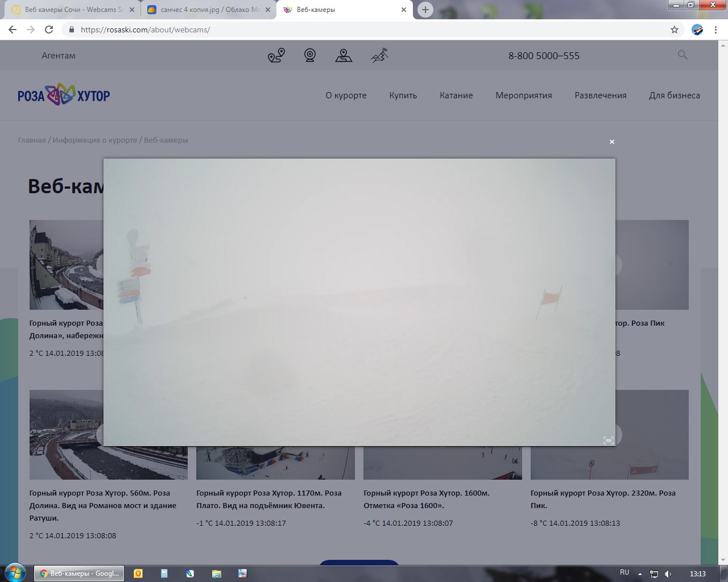
Task: Switch to санчес 4 копия.jpg tab
Action: (208, 10)
